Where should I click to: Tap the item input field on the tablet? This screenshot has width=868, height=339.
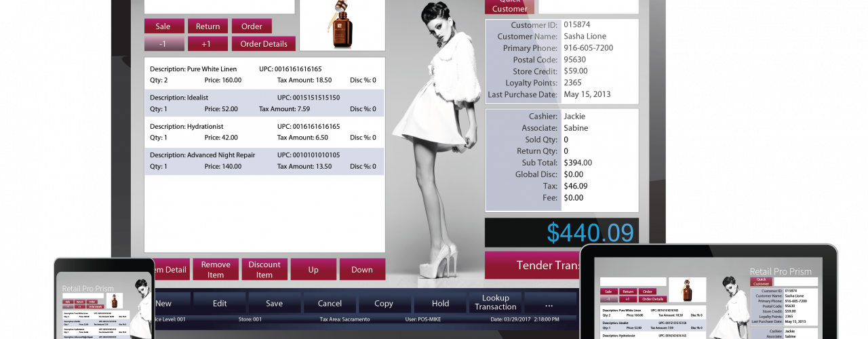coord(633,281)
